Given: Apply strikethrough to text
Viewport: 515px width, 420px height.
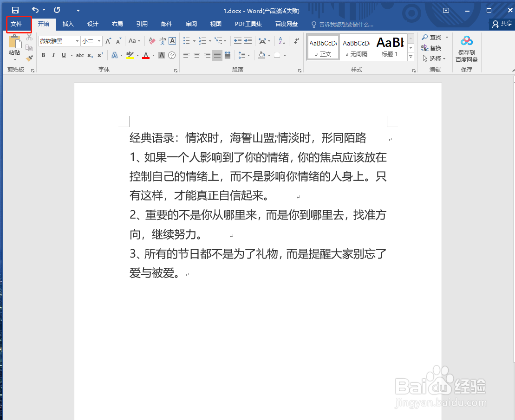Looking at the screenshot, I should coord(80,55).
